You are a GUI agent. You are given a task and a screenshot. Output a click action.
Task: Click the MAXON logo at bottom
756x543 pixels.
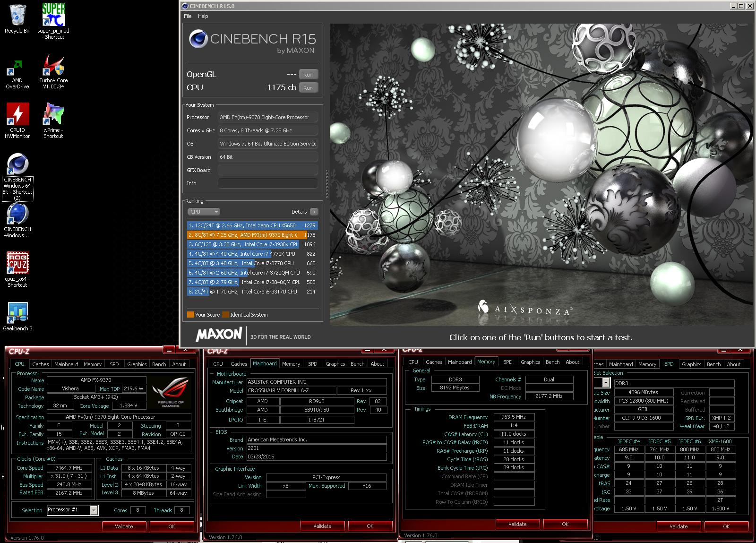click(219, 335)
